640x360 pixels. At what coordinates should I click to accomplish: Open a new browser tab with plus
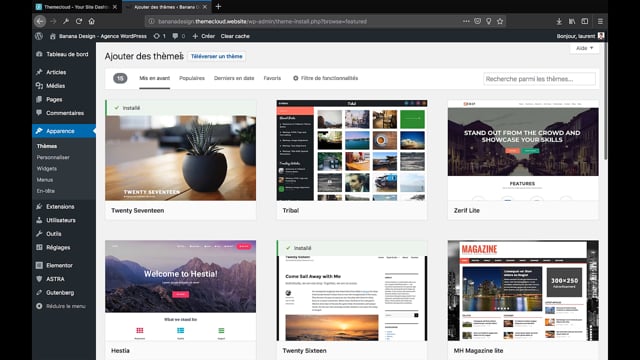218,7
